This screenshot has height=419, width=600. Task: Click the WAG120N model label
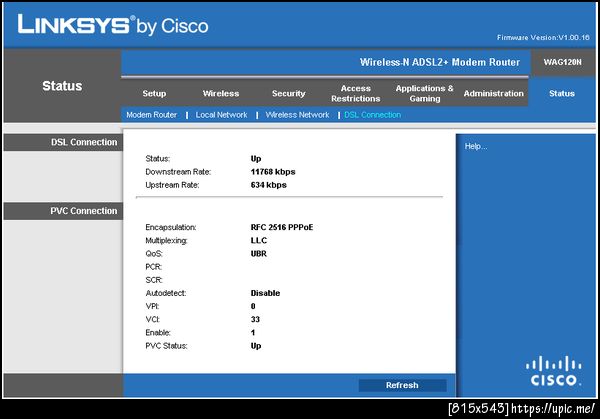[562, 62]
